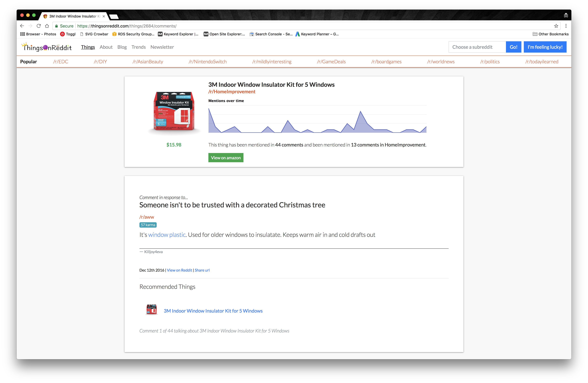
Task: Open Other Bookmarks folder
Action: click(550, 34)
